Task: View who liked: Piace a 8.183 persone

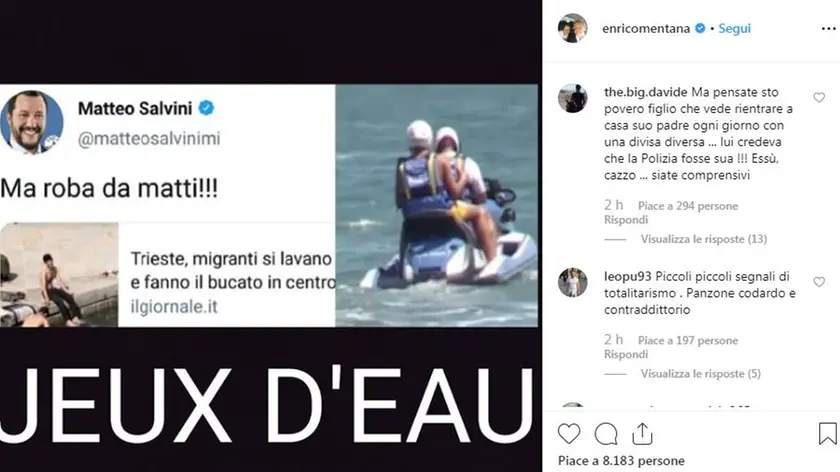Action: pyautogui.click(x=621, y=461)
